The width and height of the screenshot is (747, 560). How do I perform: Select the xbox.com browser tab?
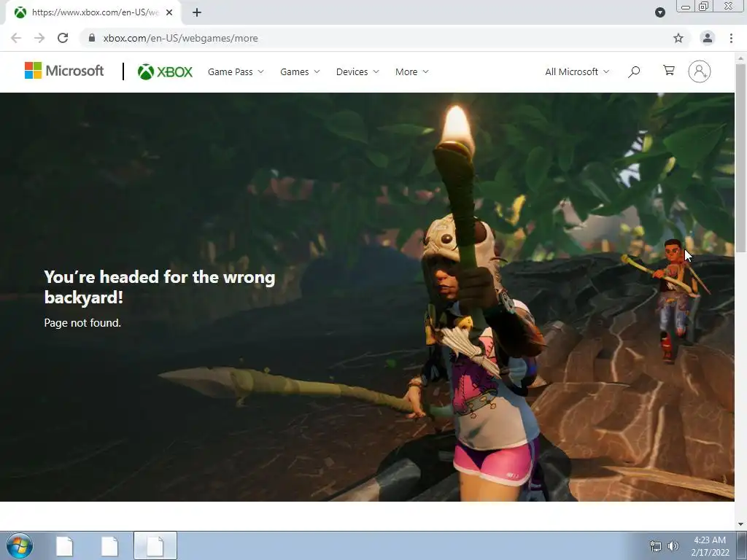point(93,12)
